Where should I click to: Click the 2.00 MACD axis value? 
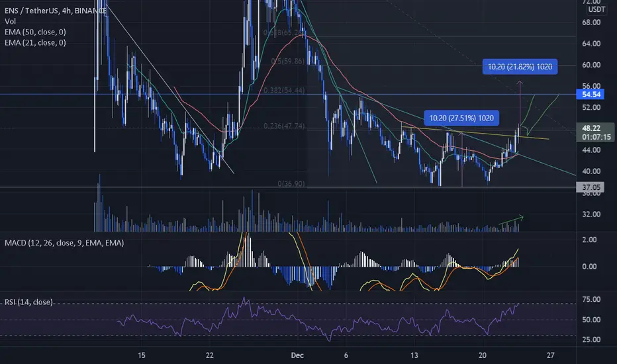(x=589, y=240)
